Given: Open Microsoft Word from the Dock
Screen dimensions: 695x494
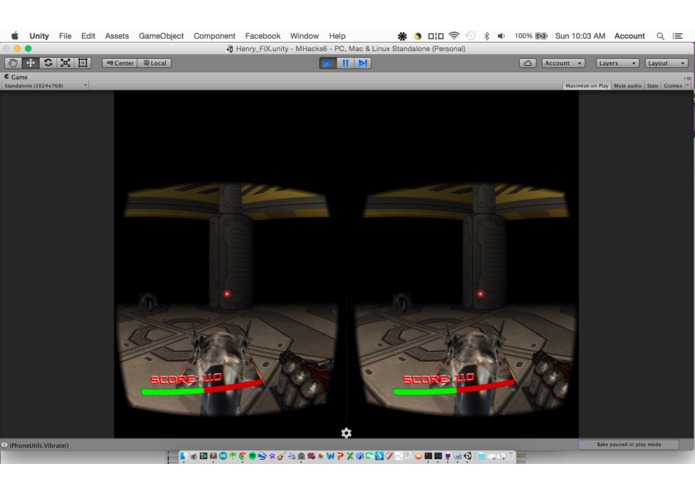Looking at the screenshot, I should pos(330,456).
